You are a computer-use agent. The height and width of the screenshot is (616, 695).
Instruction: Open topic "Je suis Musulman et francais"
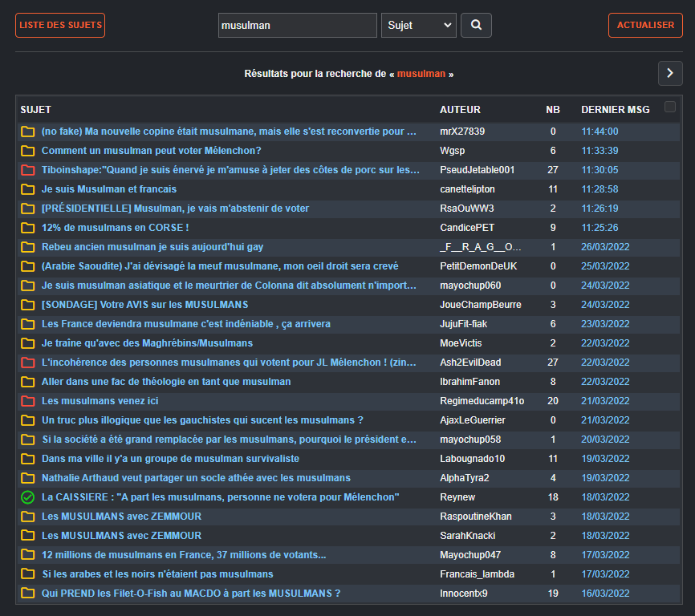[x=109, y=189]
